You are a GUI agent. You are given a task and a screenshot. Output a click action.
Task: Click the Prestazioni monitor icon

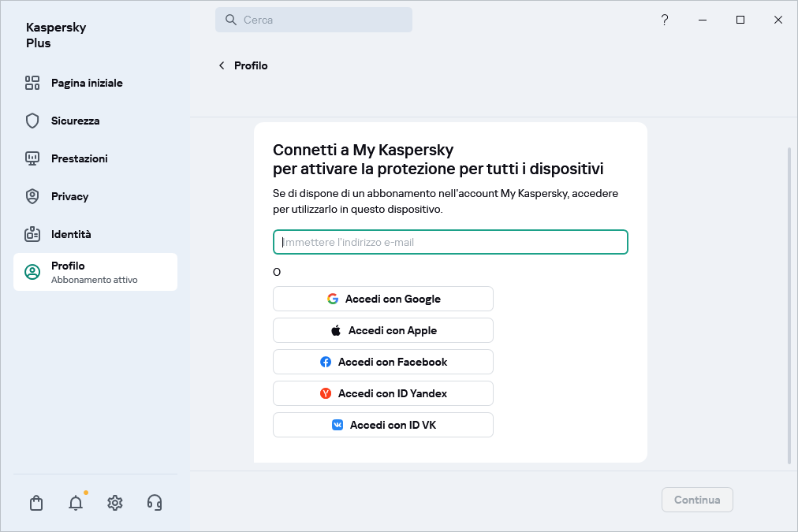click(x=32, y=158)
